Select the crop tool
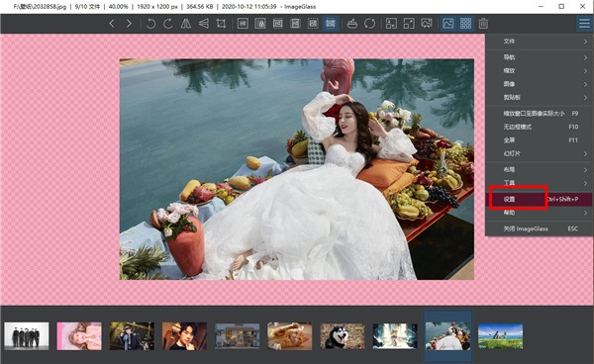Screen dimensions: 594x364 (x=221, y=24)
